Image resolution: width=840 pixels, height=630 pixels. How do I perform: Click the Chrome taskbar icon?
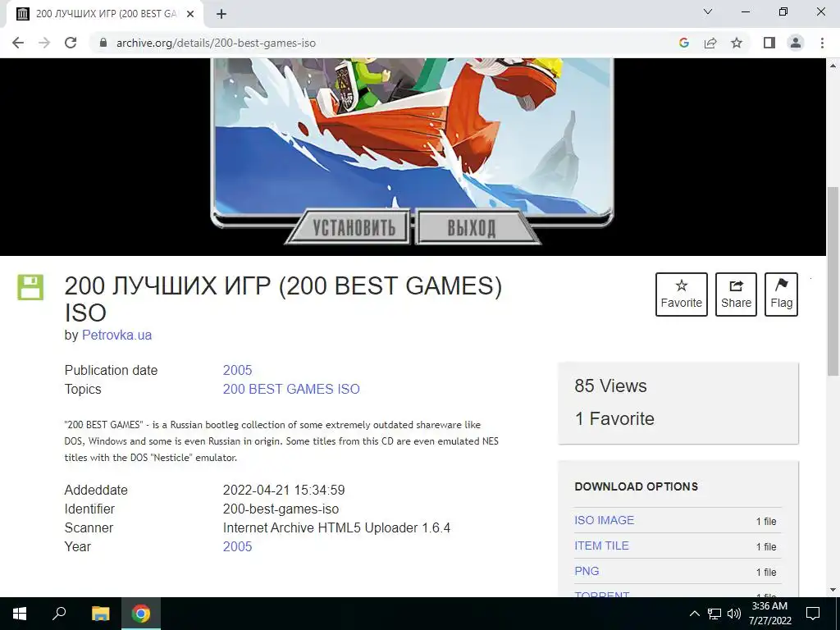(141, 614)
